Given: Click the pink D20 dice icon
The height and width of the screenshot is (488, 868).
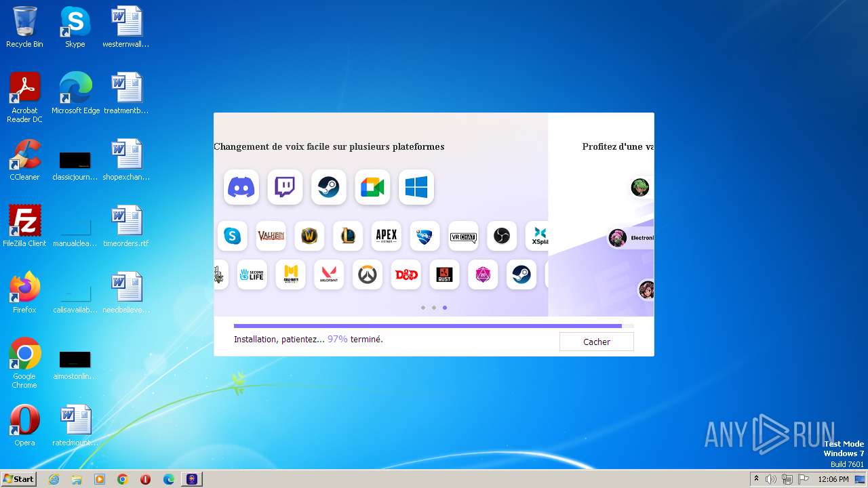Looking at the screenshot, I should pos(483,274).
